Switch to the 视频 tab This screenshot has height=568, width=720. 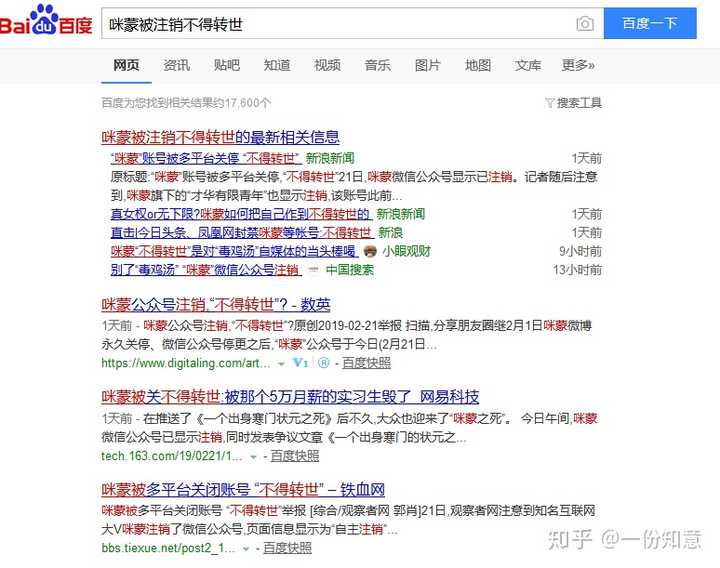327,65
